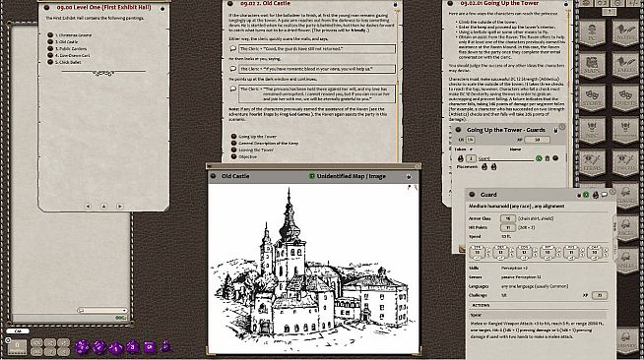Open the Spells sidebar panel
The image size is (644, 360).
click(626, 261)
